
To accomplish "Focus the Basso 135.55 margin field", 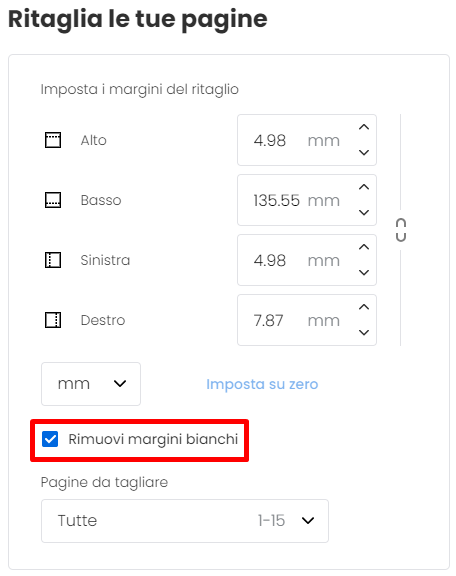I will (307, 200).
